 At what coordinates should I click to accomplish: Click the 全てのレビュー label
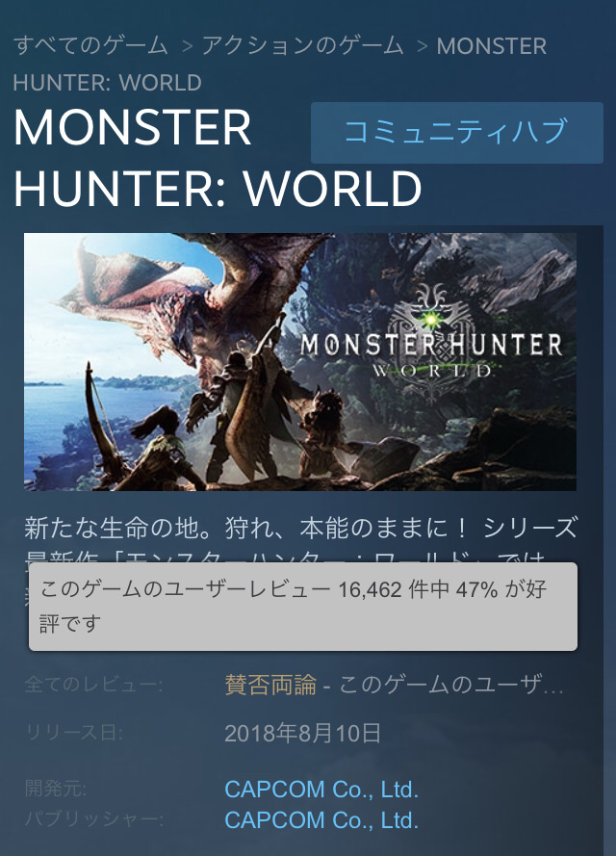tap(93, 685)
